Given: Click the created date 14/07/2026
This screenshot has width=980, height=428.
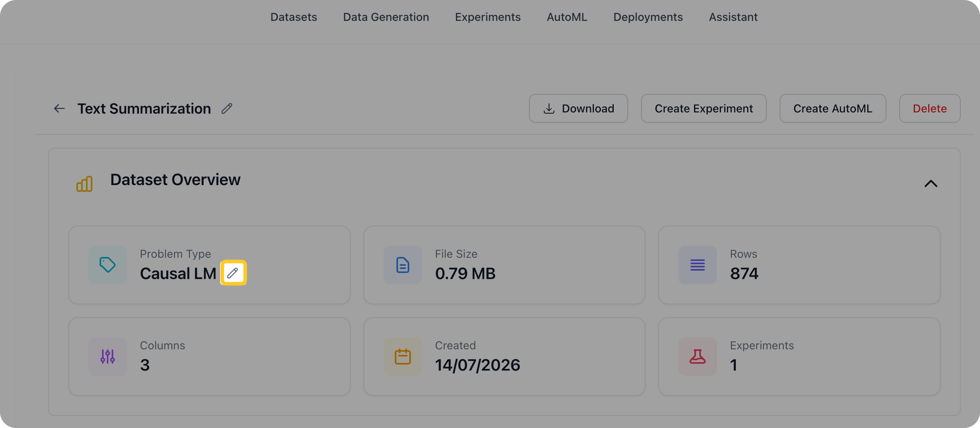Looking at the screenshot, I should tap(478, 365).
